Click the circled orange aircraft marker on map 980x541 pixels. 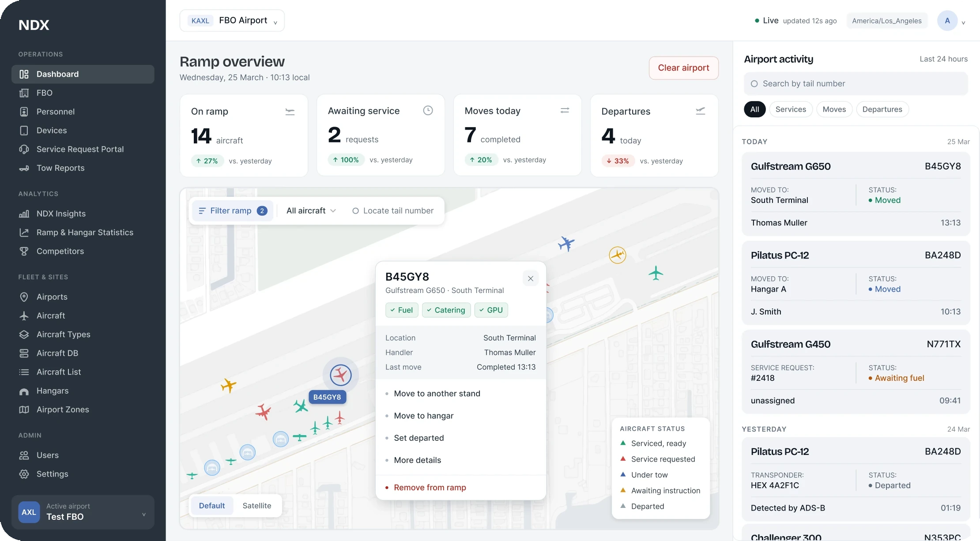pyautogui.click(x=618, y=255)
